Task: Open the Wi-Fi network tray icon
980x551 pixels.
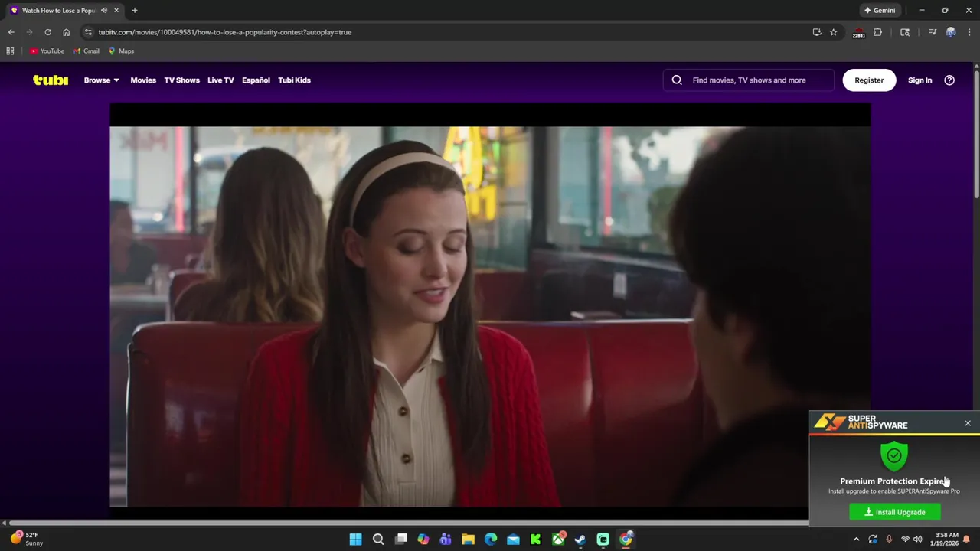Action: click(x=904, y=540)
